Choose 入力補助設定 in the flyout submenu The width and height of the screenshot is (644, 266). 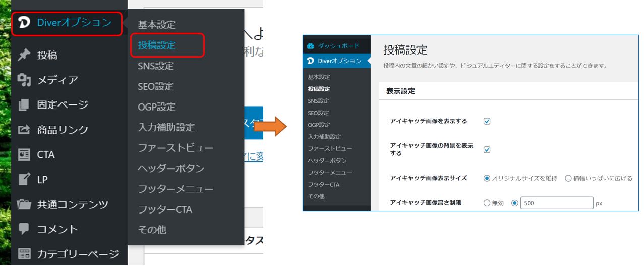[166, 127]
